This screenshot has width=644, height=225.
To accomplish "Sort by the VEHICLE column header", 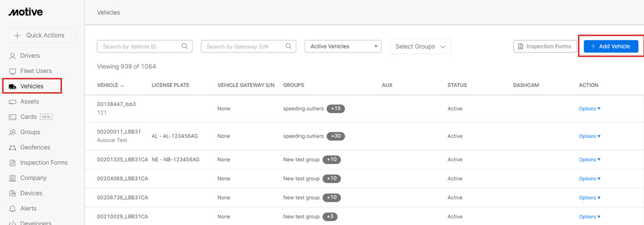I will (110, 85).
